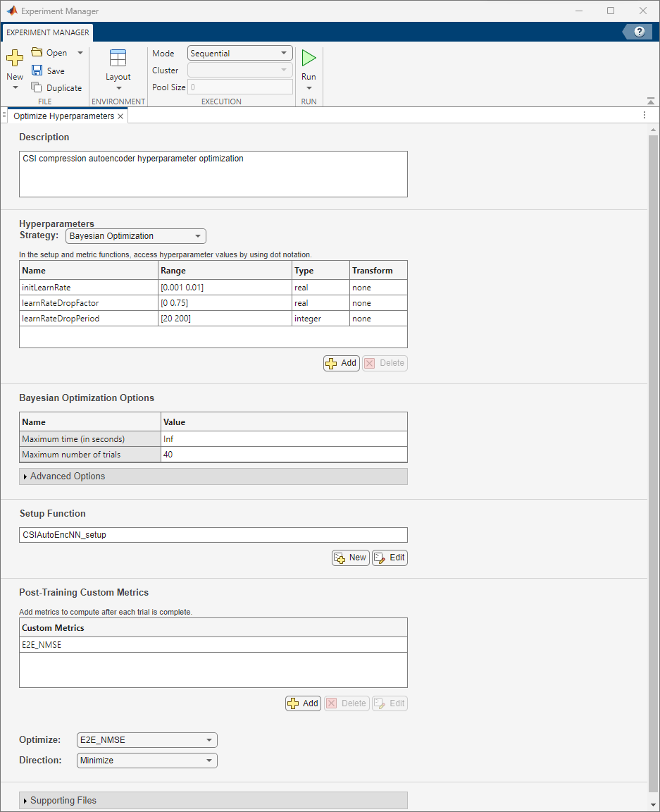This screenshot has height=812, width=660.
Task: Edit the CSIAutoEncNN_setup function
Action: 390,557
